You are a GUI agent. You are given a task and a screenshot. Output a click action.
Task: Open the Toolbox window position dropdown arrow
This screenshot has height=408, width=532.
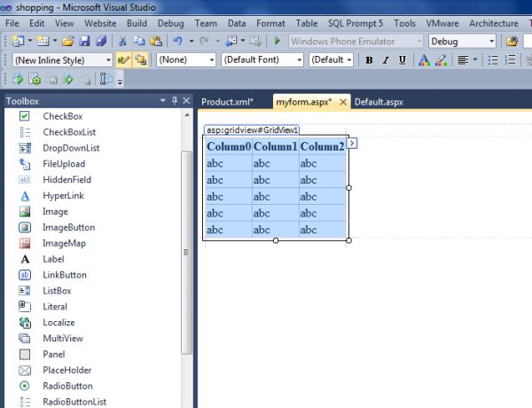163,101
